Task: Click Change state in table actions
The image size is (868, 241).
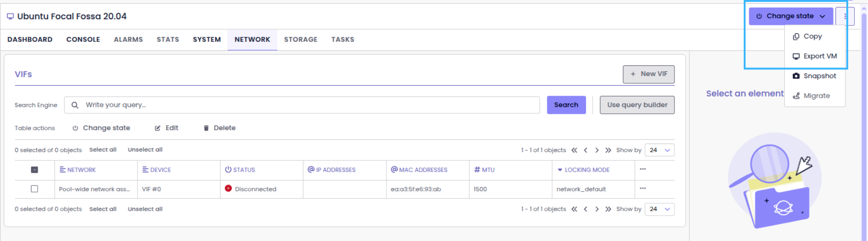Action: (x=101, y=128)
